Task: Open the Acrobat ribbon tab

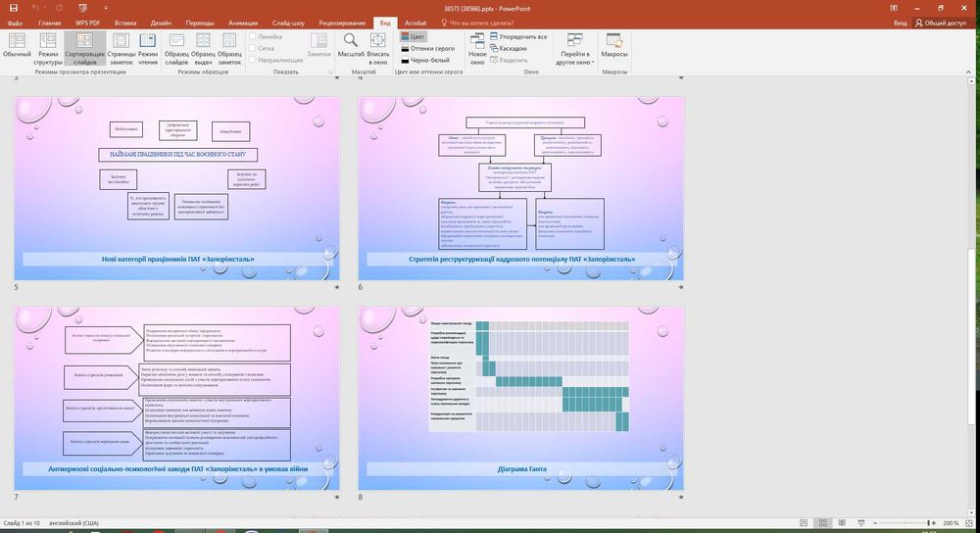Action: pos(416,24)
